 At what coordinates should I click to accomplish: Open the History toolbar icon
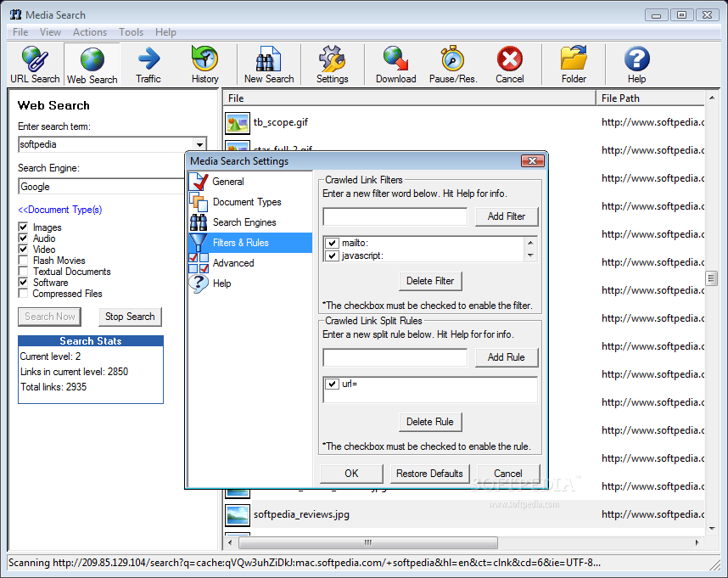[204, 59]
